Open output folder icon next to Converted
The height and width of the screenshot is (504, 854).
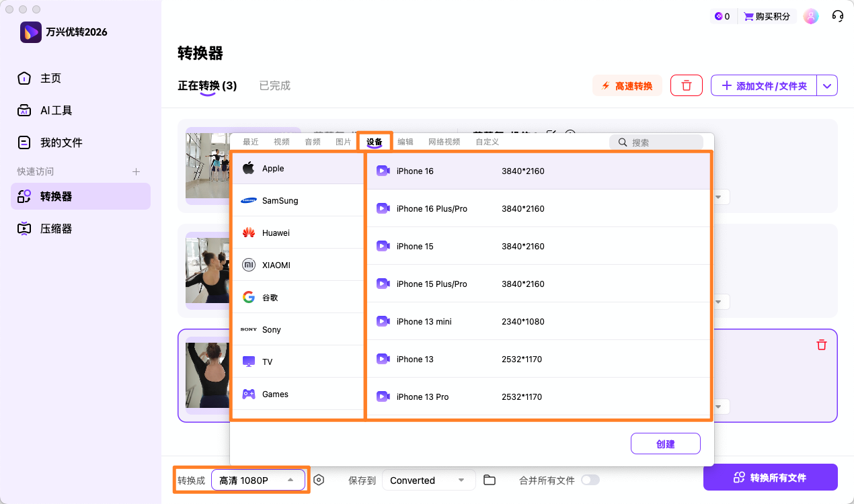pyautogui.click(x=490, y=480)
